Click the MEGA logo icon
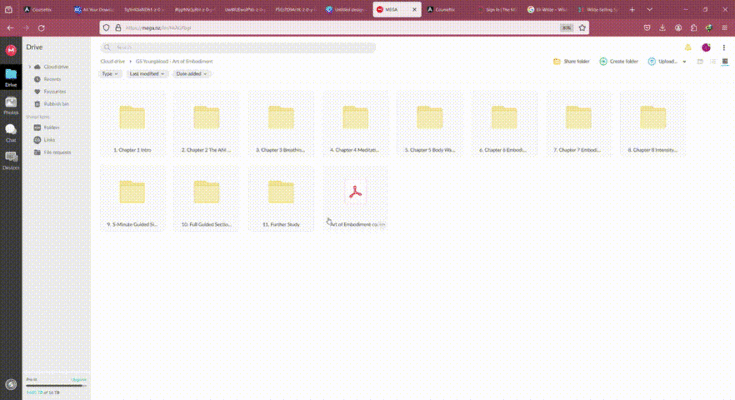 pos(11,48)
